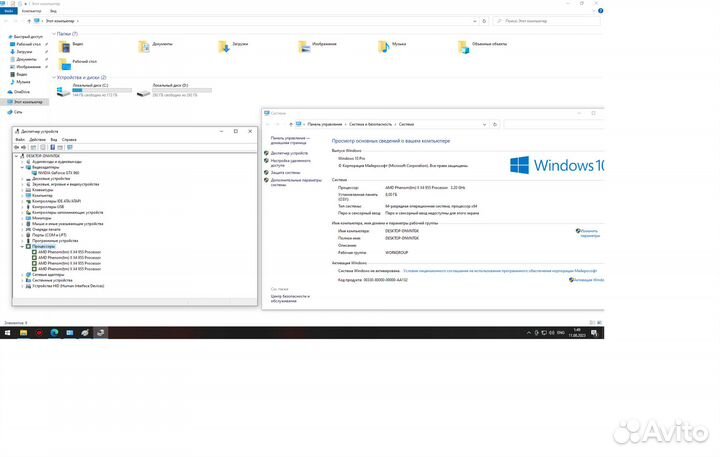Collapse the Процессоры category
The image size is (720, 457).
pyautogui.click(x=22, y=247)
